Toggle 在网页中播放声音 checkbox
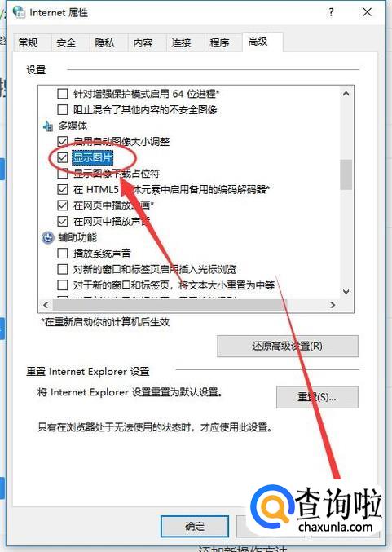The height and width of the screenshot is (552, 392). (63, 222)
